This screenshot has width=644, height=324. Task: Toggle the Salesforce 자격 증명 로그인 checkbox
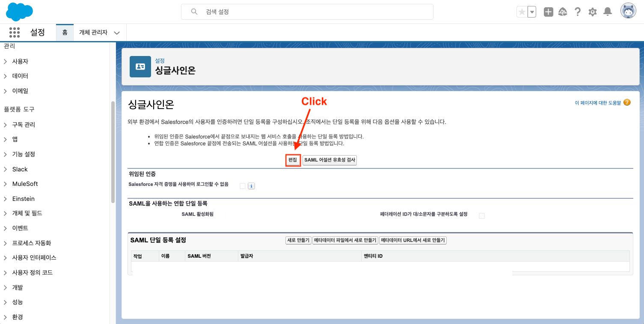[243, 186]
